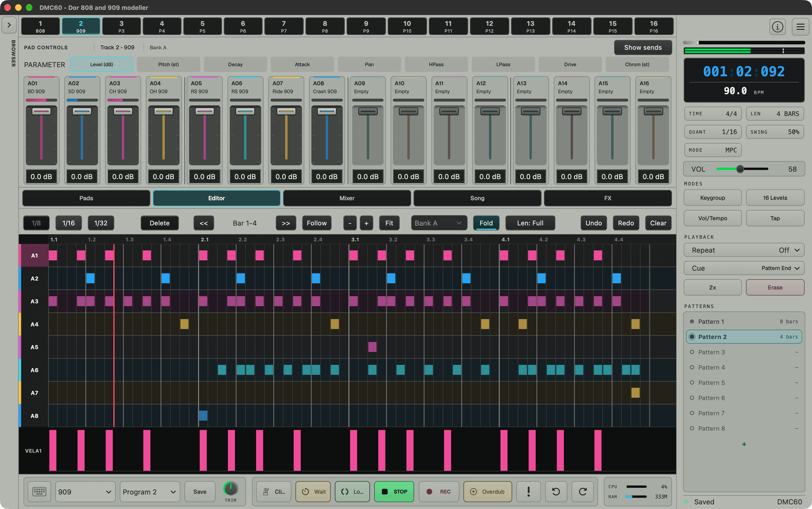This screenshot has height=509, width=812.
Task: Enable the Wait timer button
Action: tap(313, 491)
